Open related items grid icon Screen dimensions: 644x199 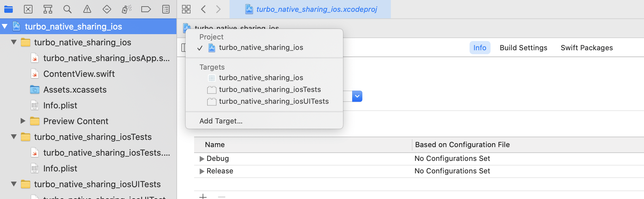pos(186,9)
